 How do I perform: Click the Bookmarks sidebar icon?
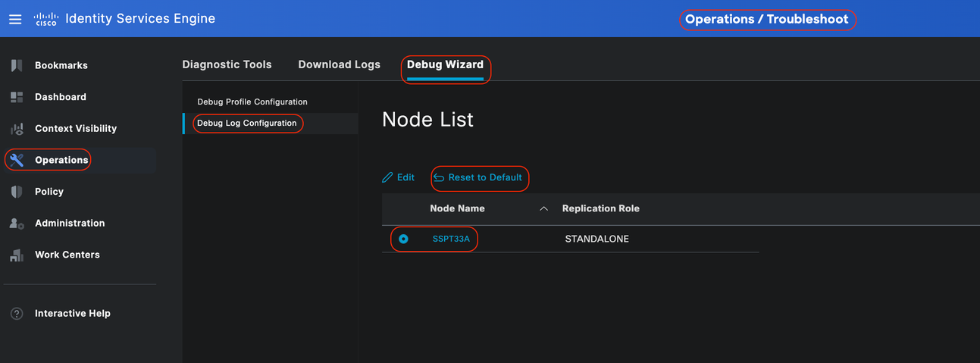pyautogui.click(x=17, y=65)
